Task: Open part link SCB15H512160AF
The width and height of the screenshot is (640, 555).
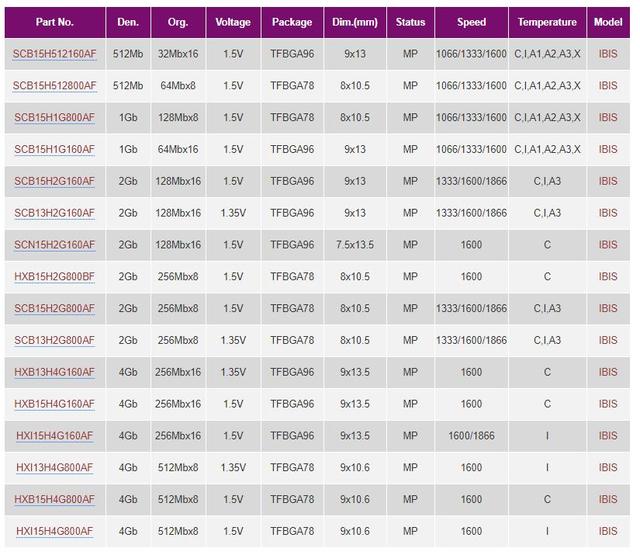Action: [55, 54]
